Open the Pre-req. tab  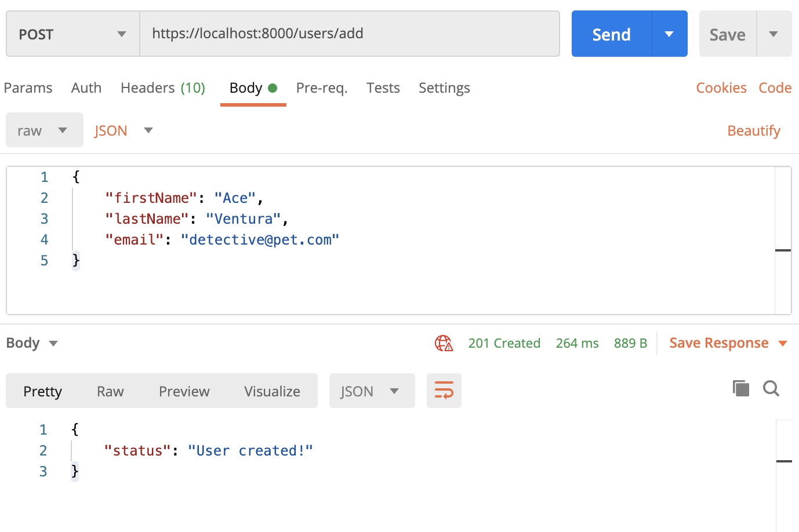[322, 88]
